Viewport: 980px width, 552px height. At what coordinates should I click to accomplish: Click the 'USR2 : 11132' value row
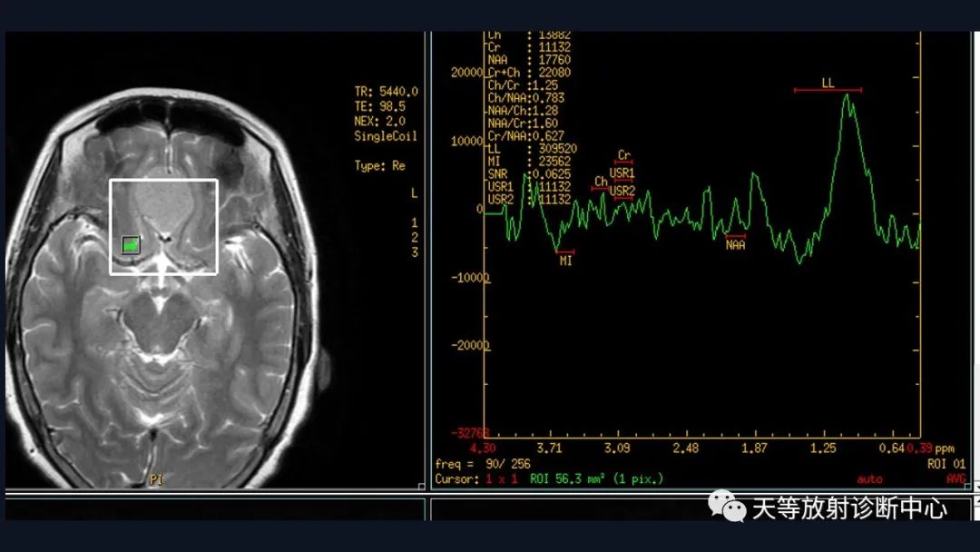click(x=529, y=200)
